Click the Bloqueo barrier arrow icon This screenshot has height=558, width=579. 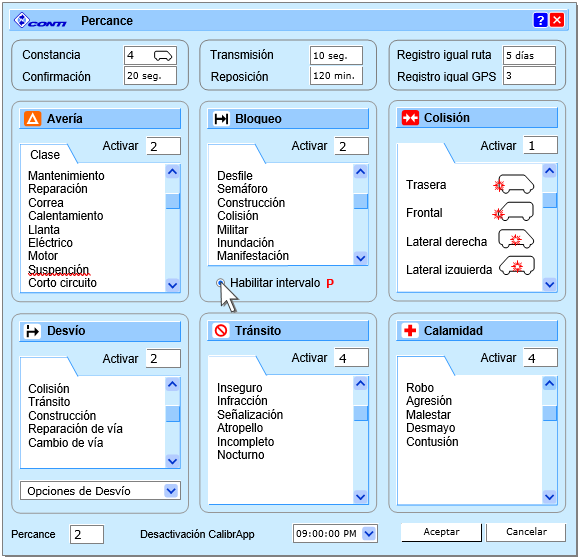(x=221, y=119)
